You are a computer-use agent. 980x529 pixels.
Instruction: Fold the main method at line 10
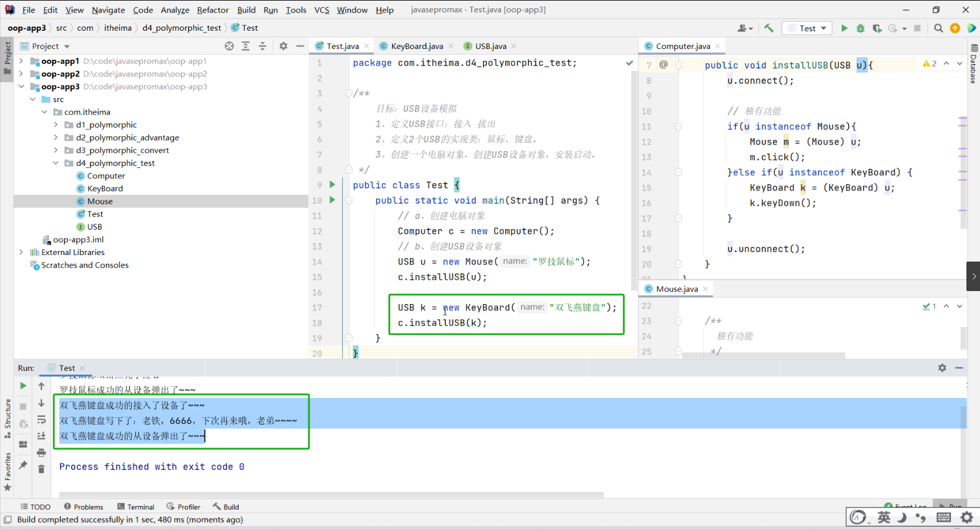tap(349, 201)
